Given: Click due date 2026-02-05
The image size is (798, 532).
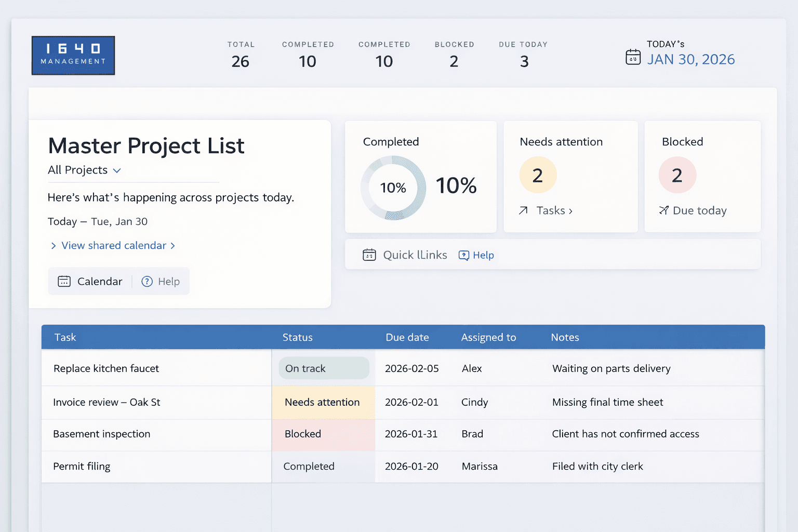Looking at the screenshot, I should [411, 368].
